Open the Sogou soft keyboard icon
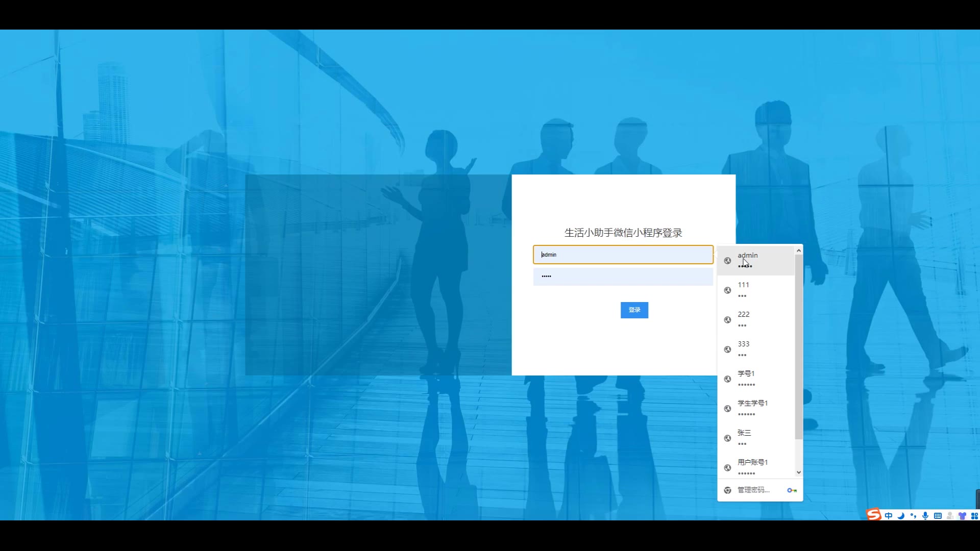The image size is (980, 551). pyautogui.click(x=938, y=516)
